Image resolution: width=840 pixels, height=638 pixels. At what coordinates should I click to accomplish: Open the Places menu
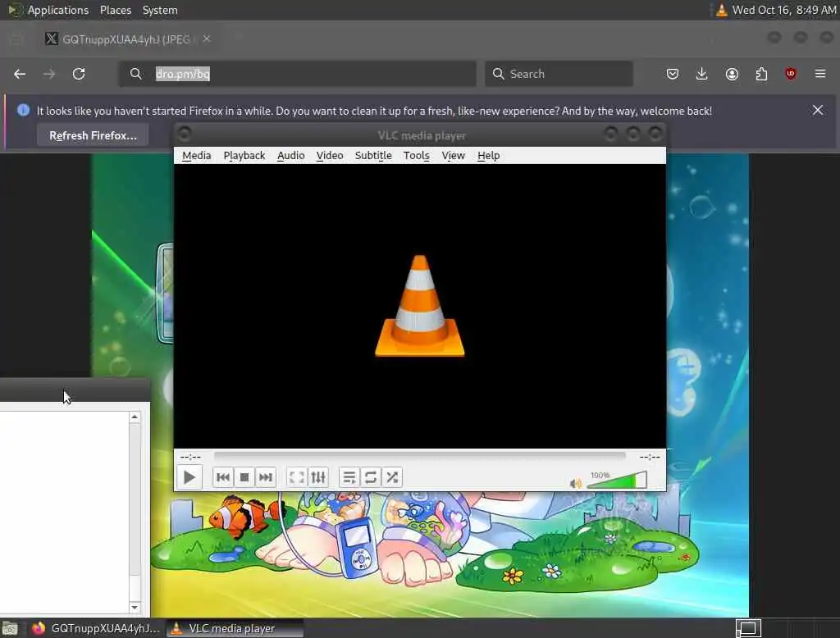point(116,10)
